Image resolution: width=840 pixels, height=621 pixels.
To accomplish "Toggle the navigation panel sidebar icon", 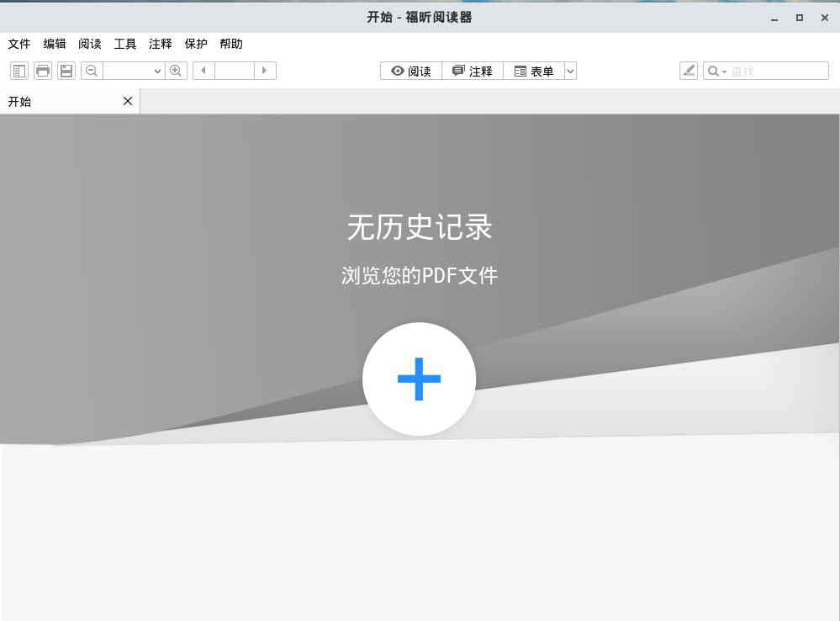I will click(x=19, y=72).
